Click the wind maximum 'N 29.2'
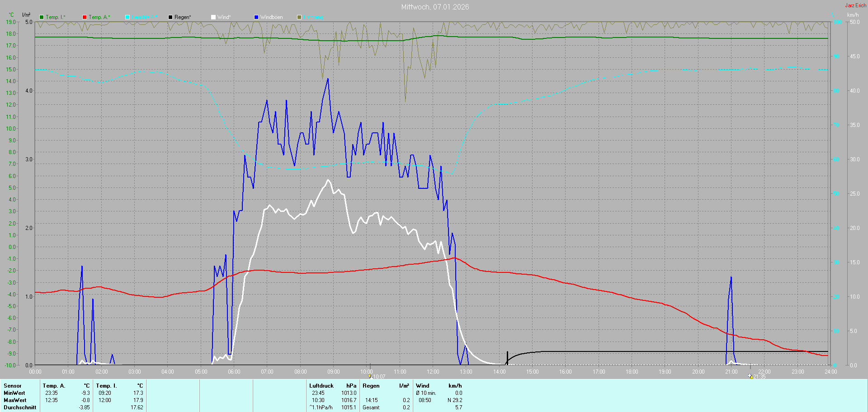This screenshot has width=868, height=412. (x=455, y=400)
